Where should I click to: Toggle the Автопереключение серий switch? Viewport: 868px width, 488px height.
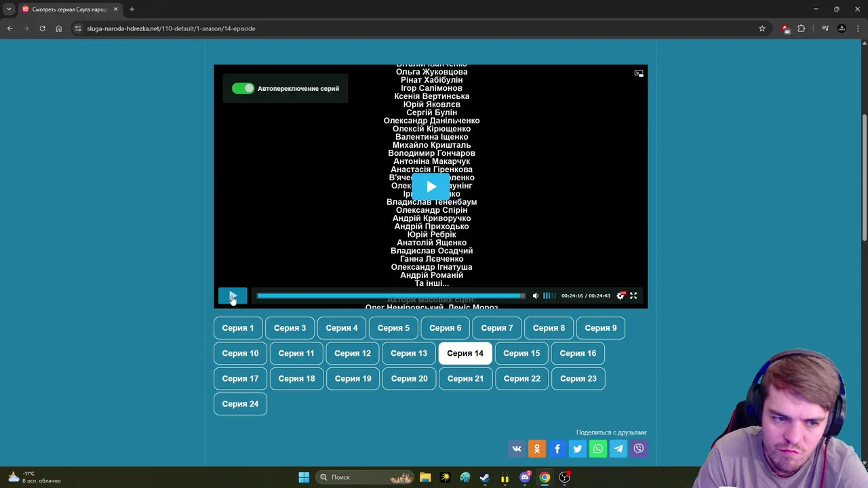243,88
